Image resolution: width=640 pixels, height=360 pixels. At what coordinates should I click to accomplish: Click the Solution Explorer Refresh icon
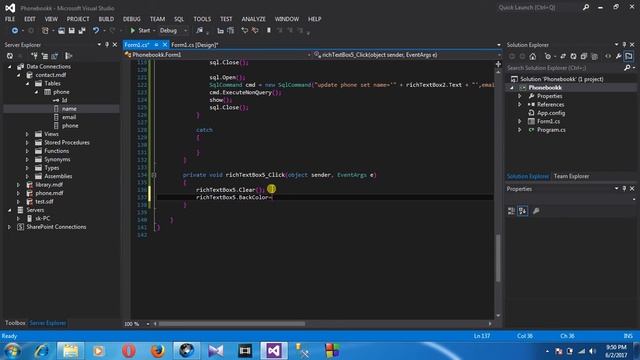click(573, 56)
